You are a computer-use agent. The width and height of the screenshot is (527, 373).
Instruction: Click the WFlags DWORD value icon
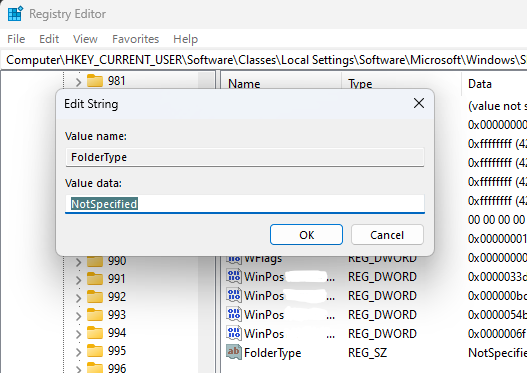tap(234, 260)
